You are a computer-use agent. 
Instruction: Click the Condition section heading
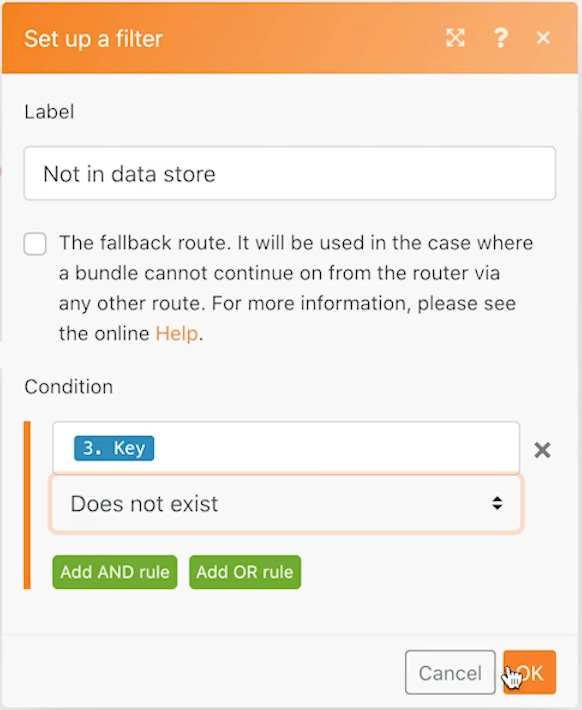tap(69, 387)
